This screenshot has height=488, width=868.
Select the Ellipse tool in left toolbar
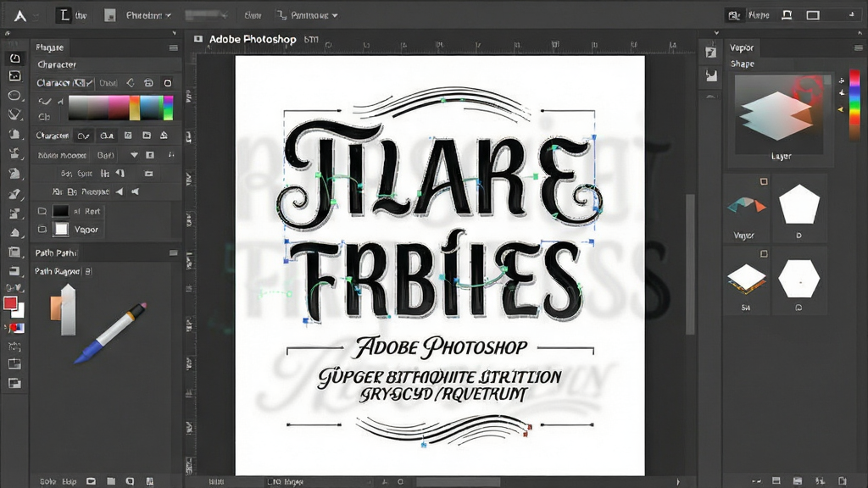point(15,96)
